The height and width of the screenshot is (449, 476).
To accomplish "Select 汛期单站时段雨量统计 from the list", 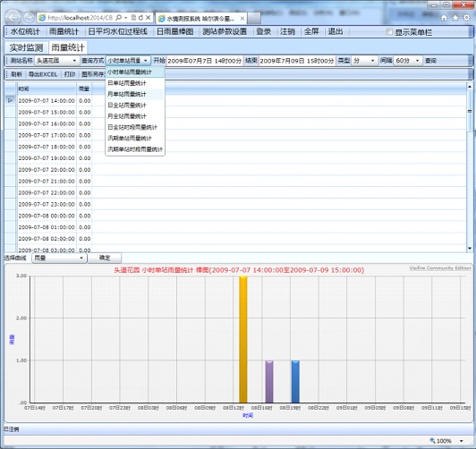I will [x=135, y=149].
